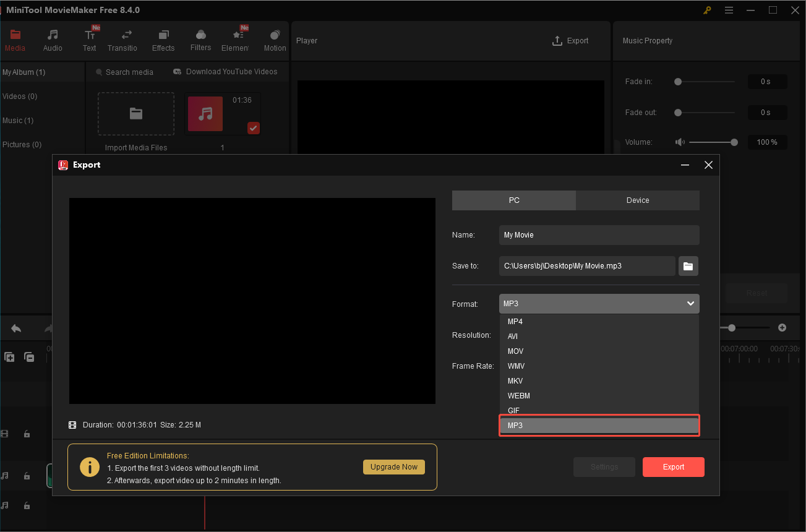Uncheck the imported music clip's checkmark
Viewport: 806px width, 532px height.
[253, 128]
